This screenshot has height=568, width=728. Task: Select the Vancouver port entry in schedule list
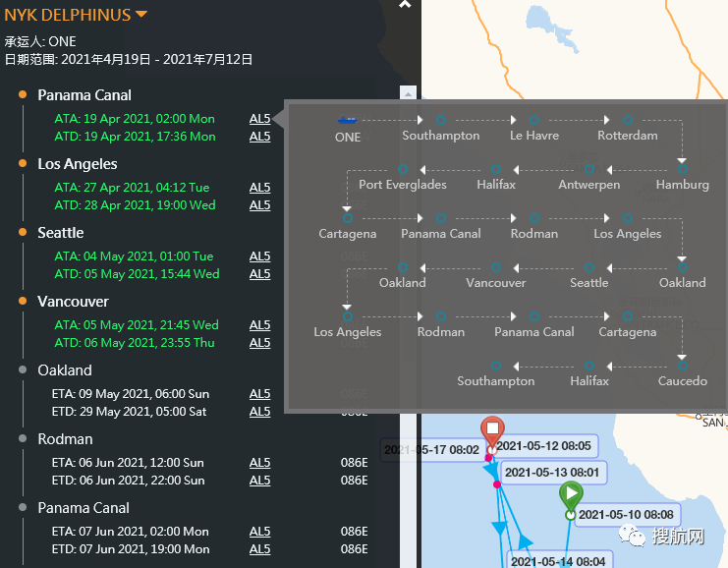coord(74,302)
